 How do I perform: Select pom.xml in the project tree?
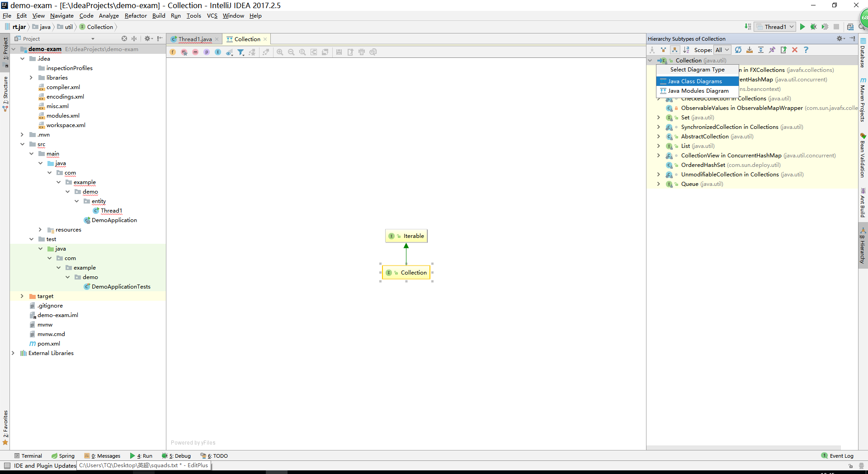pos(48,344)
